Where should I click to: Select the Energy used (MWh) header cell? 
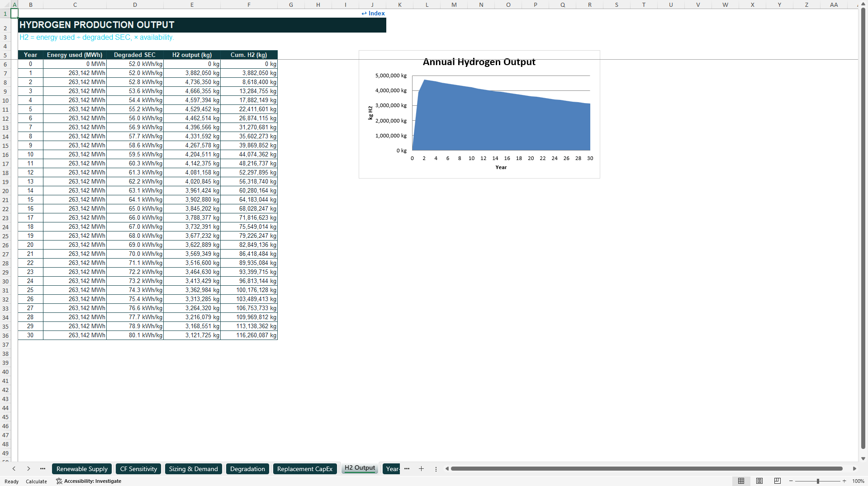(x=75, y=55)
